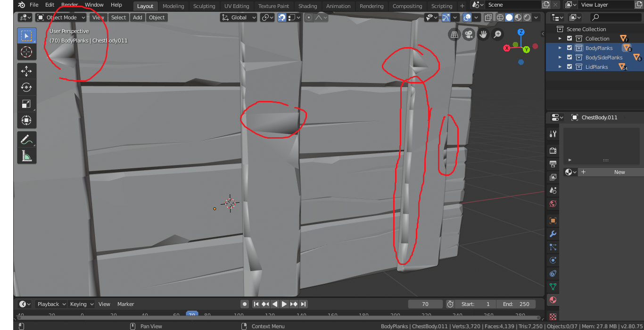
Task: Click the Blender logo icon
Action: [x=21, y=5]
